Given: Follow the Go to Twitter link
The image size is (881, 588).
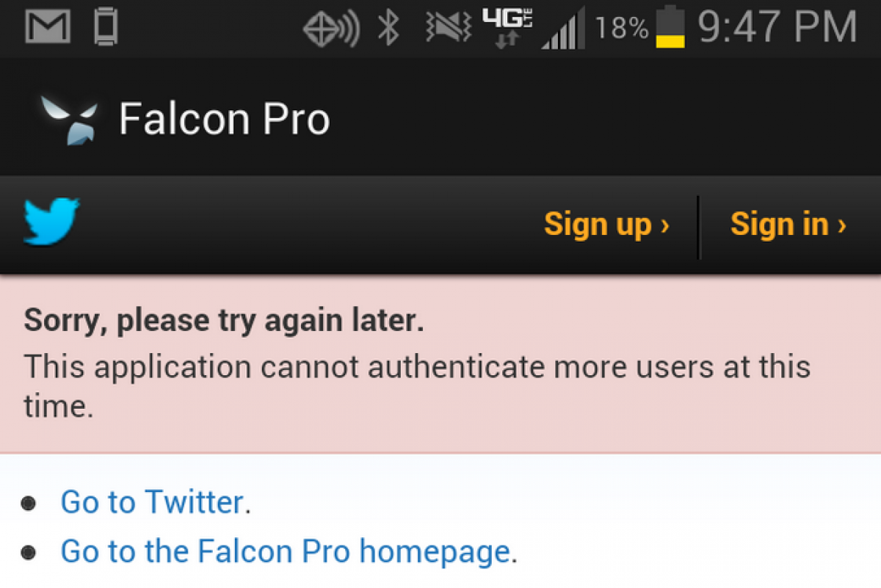Looking at the screenshot, I should [x=152, y=503].
